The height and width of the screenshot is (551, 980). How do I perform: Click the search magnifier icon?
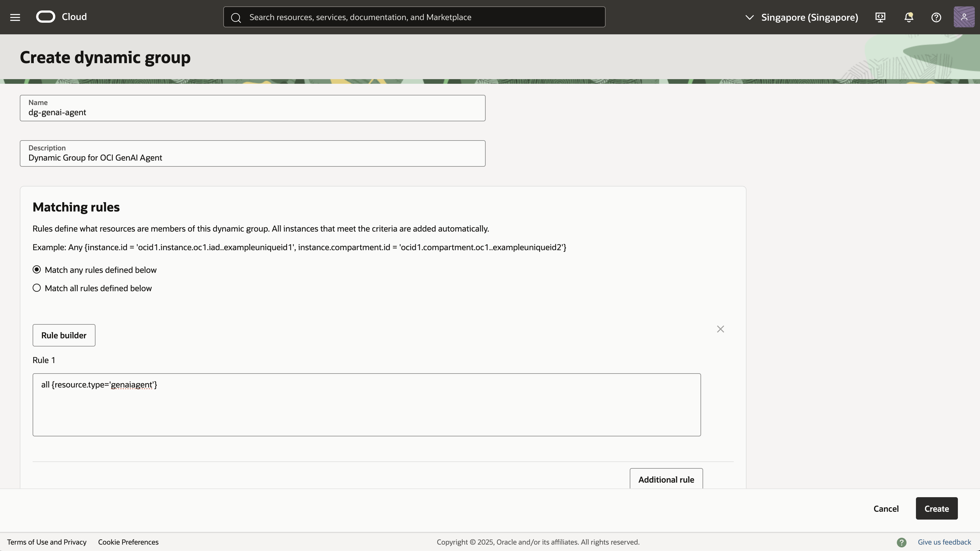pos(236,17)
